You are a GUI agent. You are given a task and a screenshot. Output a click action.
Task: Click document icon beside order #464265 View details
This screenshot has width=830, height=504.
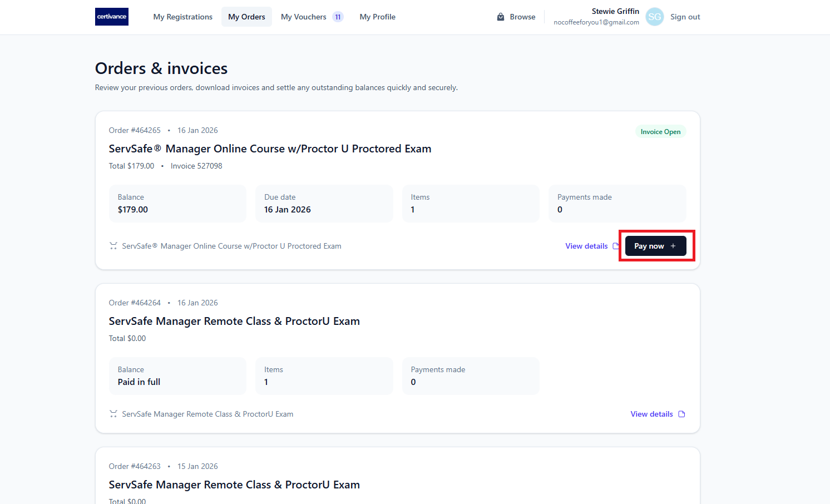pyautogui.click(x=615, y=246)
